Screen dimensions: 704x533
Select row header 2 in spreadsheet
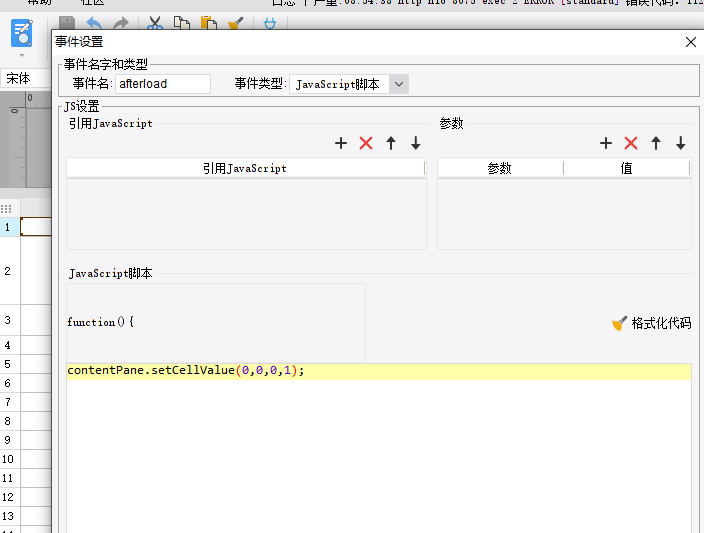tap(9, 271)
